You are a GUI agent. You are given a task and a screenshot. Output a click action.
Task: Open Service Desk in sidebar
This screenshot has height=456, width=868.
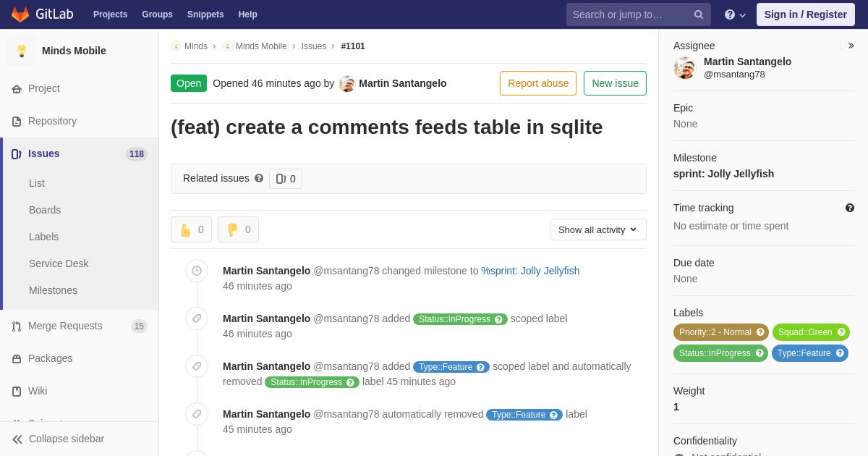point(59,263)
